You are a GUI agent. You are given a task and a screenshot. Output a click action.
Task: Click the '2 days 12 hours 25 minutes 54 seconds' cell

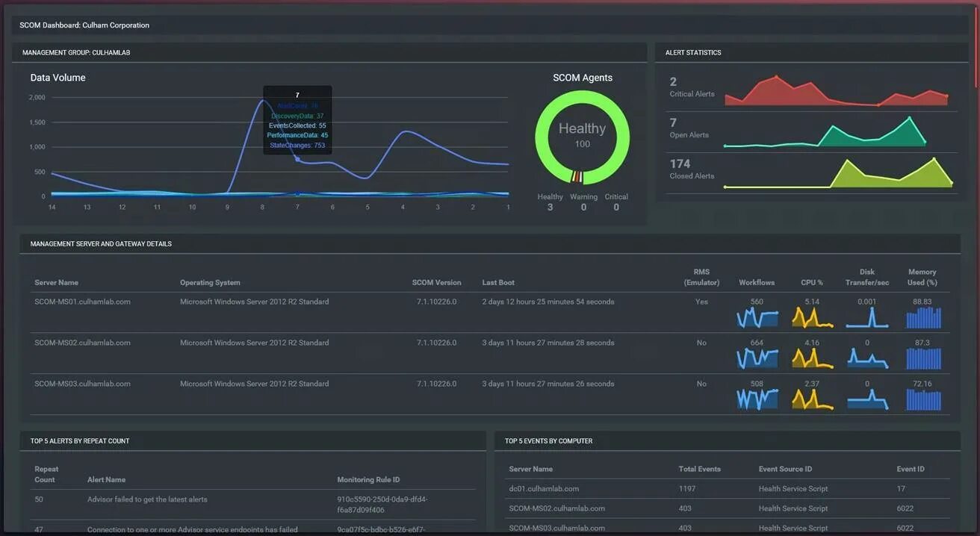pos(548,302)
